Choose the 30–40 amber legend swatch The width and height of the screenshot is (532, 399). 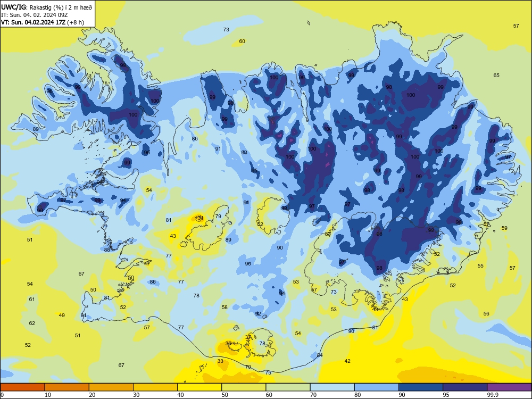tap(155, 387)
